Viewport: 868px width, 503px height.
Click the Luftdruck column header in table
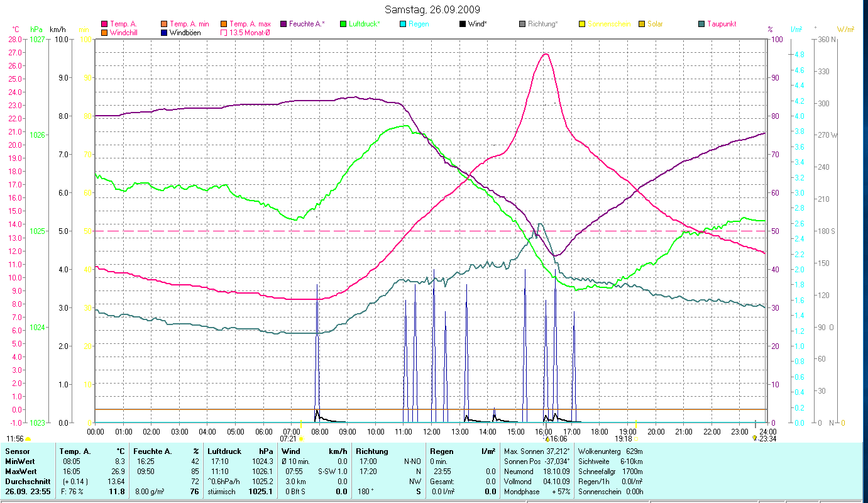pos(224,451)
